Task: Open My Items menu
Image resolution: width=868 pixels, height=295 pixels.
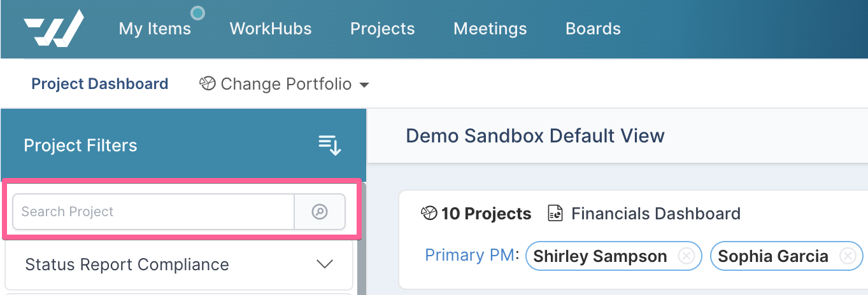Action: [155, 29]
